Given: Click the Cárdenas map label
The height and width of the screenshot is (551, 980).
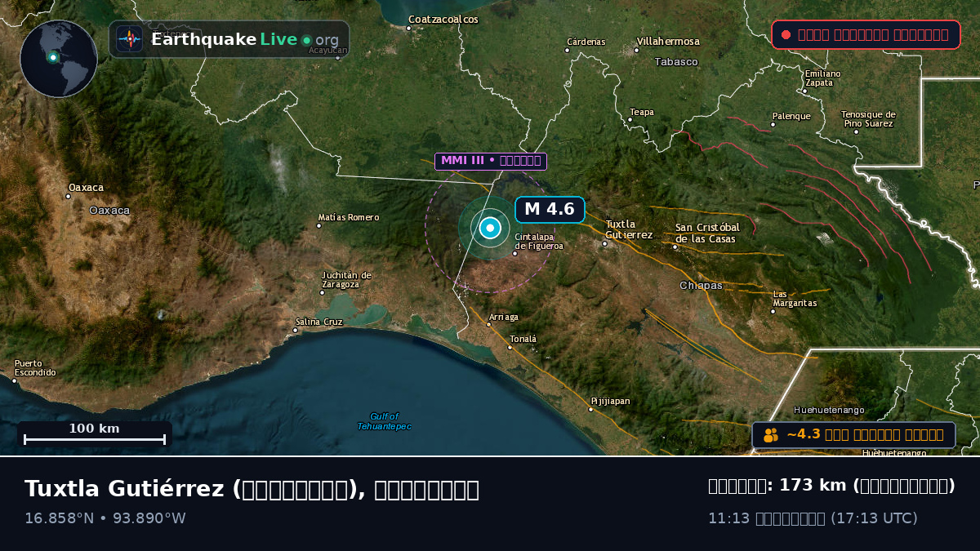Looking at the screenshot, I should click(586, 42).
